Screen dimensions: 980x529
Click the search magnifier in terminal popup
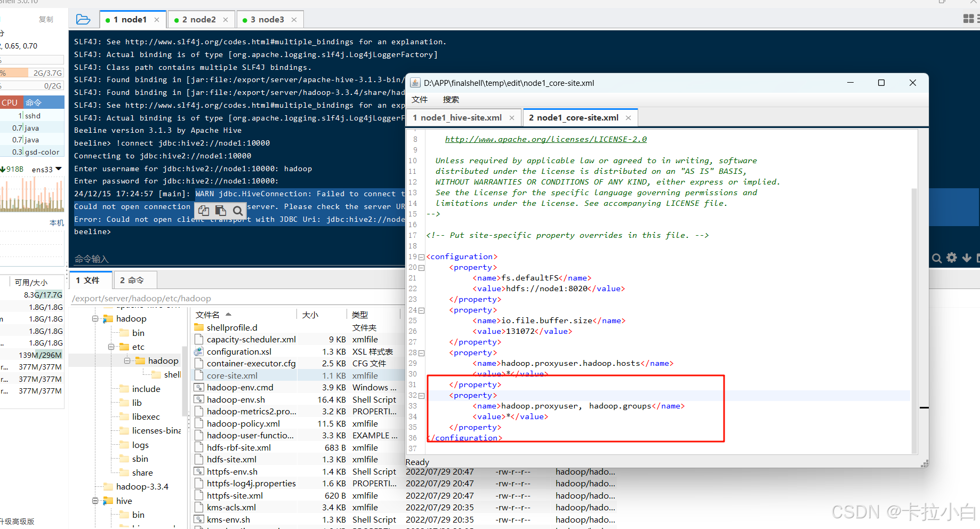238,211
